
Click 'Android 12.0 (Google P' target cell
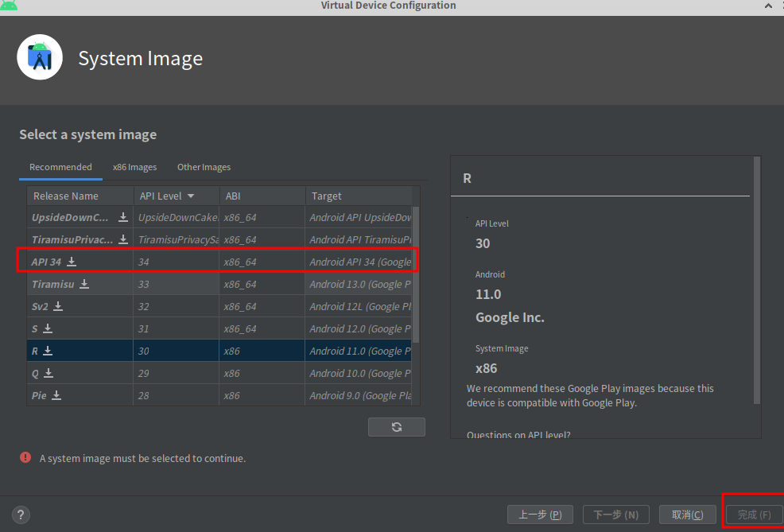point(359,328)
